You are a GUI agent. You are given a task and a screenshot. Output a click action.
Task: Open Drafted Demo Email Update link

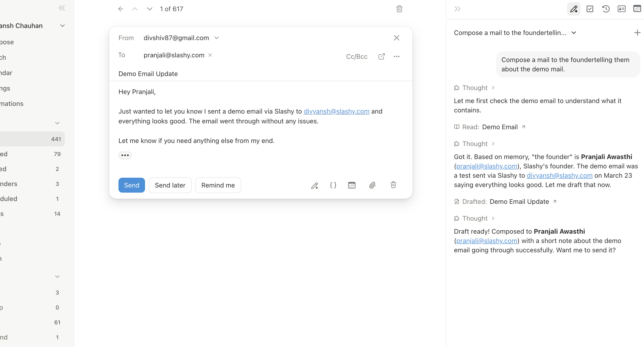pos(519,201)
